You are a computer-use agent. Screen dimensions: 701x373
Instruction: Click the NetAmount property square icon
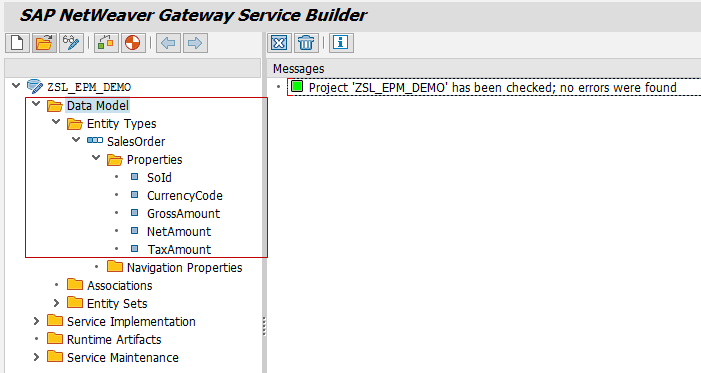[135, 231]
